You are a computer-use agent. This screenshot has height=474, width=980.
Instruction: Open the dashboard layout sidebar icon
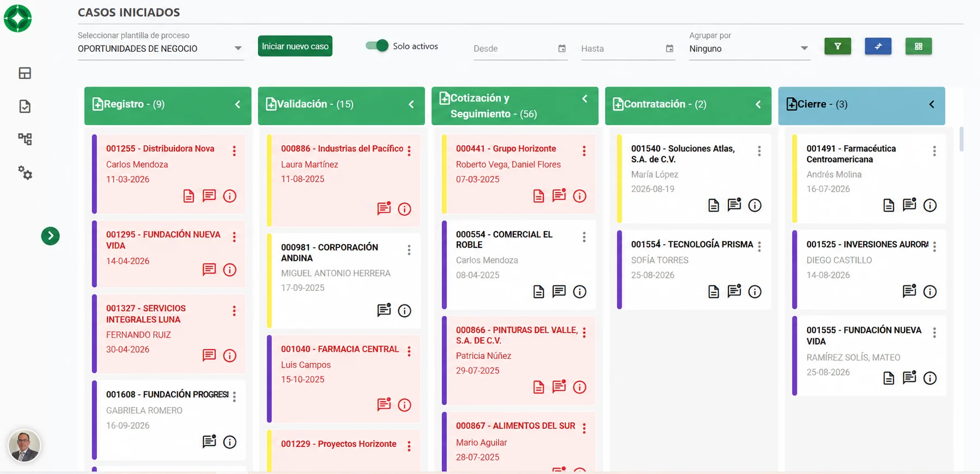click(x=25, y=73)
